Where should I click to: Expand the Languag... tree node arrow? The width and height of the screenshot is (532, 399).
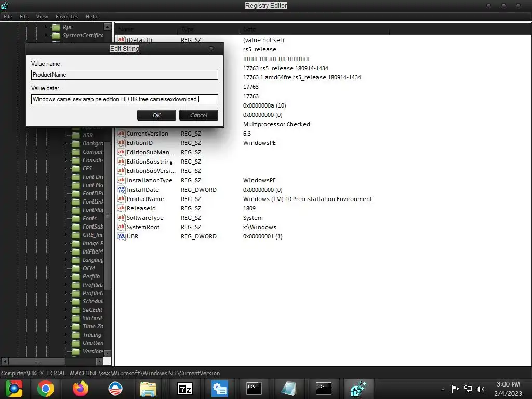66,260
